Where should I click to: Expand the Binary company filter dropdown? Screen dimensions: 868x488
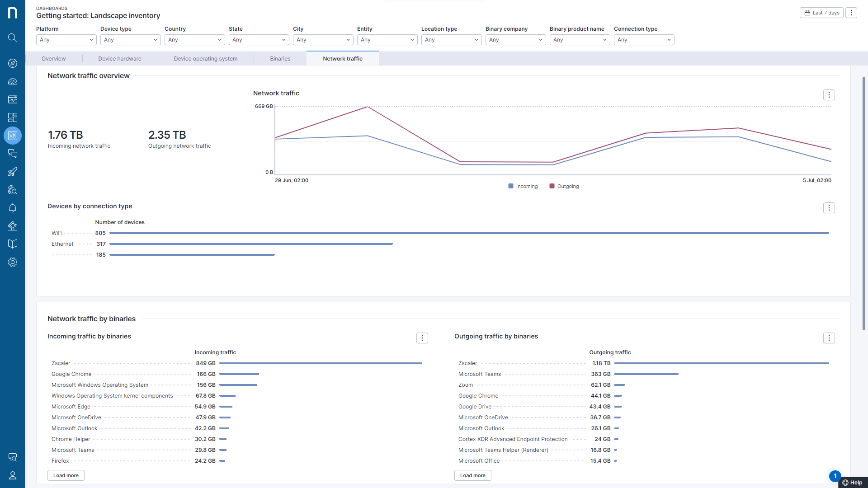(516, 40)
